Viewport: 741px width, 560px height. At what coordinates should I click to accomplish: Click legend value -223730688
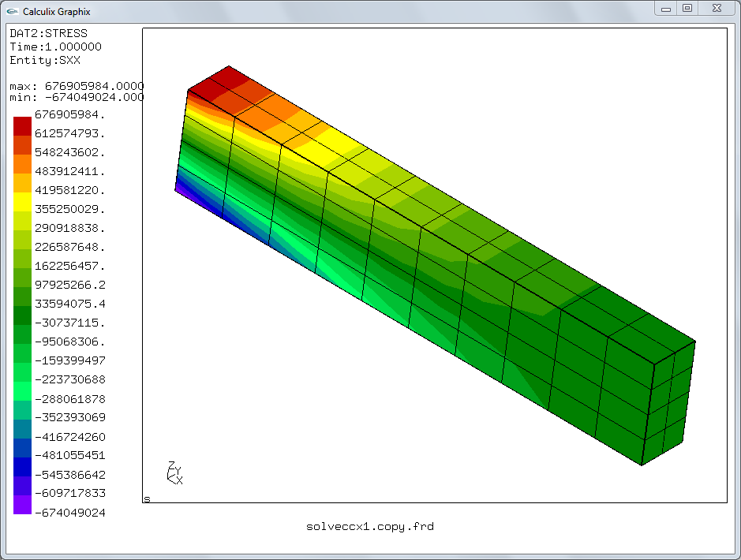pyautogui.click(x=70, y=379)
